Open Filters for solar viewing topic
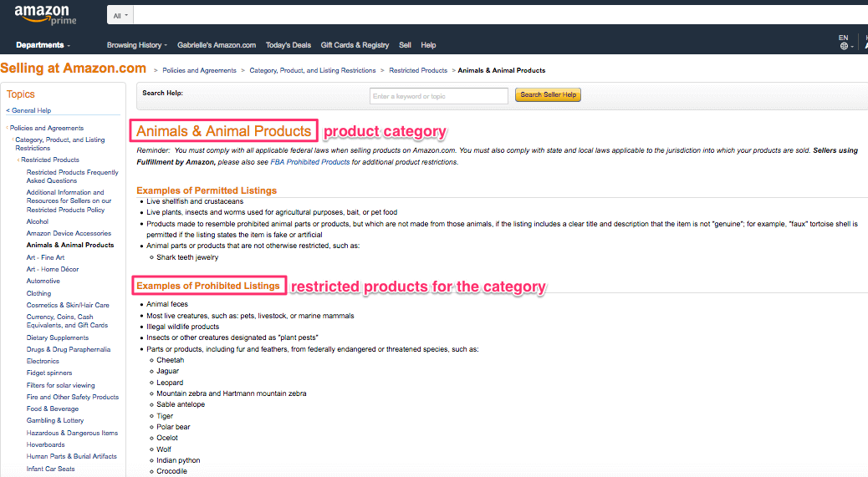 click(60, 386)
